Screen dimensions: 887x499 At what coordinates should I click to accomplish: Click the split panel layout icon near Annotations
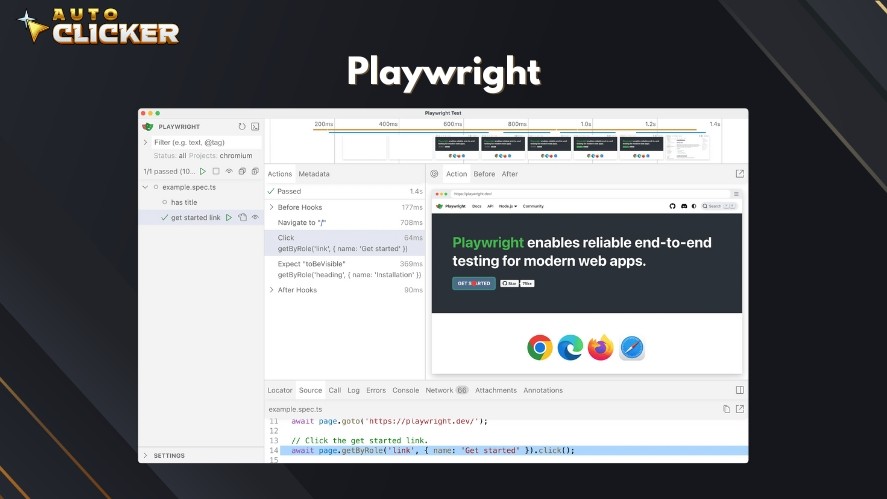(x=739, y=390)
